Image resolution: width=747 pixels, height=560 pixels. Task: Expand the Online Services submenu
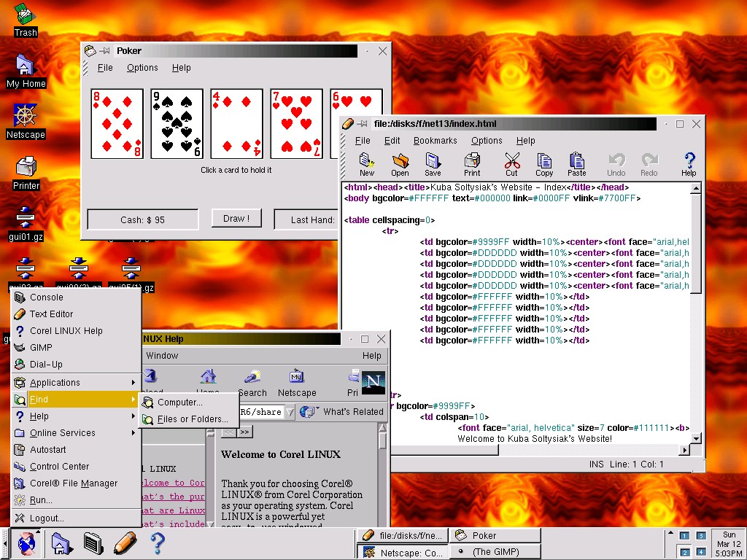click(76, 433)
